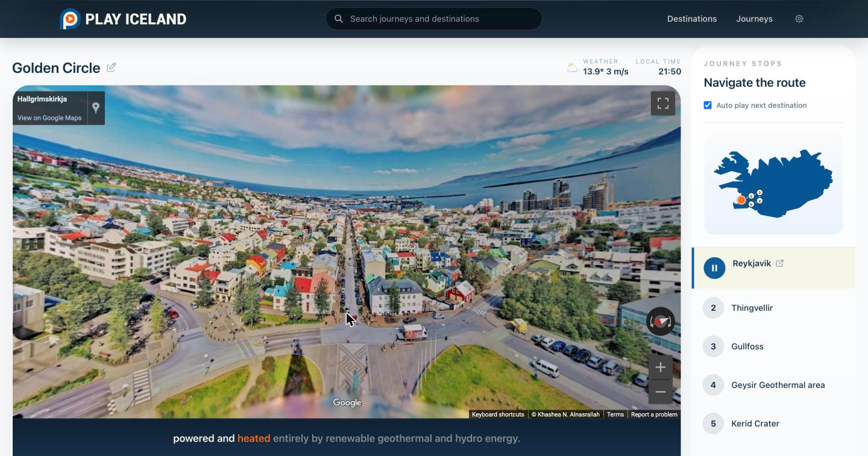Click the search journeys and destinations field
This screenshot has width=868, height=456.
click(x=434, y=19)
